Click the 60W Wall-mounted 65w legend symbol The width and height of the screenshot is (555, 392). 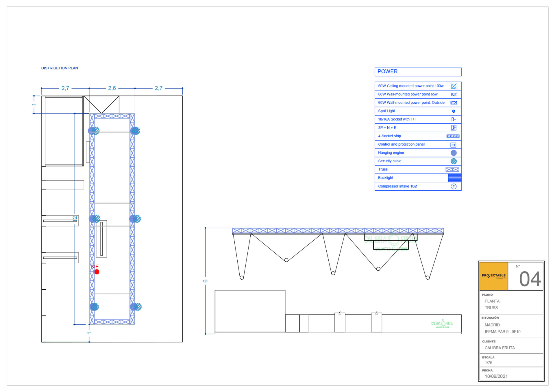point(453,94)
